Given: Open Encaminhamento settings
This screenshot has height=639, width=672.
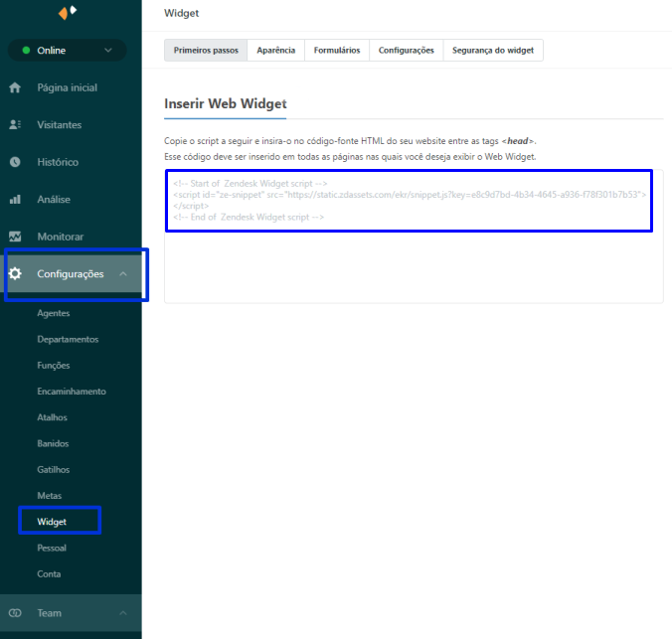Looking at the screenshot, I should coord(72,392).
